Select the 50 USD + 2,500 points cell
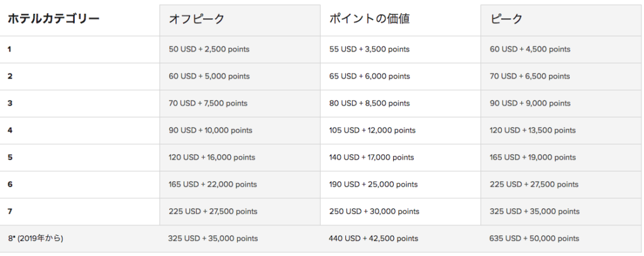Image resolution: width=644 pixels, height=256 pixels. 209,49
